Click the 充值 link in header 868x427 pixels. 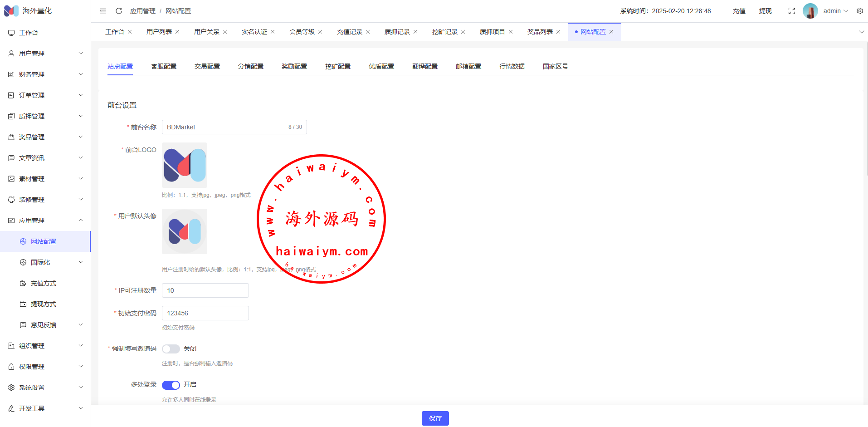pos(739,11)
